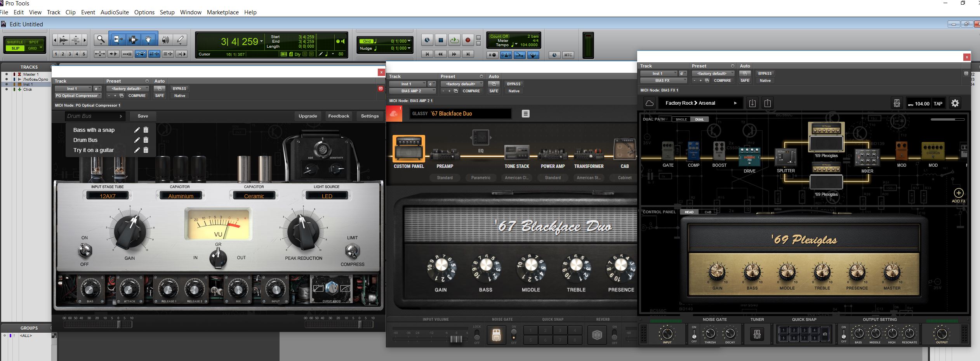Click Save in PG Optical Compressor
This screenshot has width=980, height=361.
pos(143,116)
